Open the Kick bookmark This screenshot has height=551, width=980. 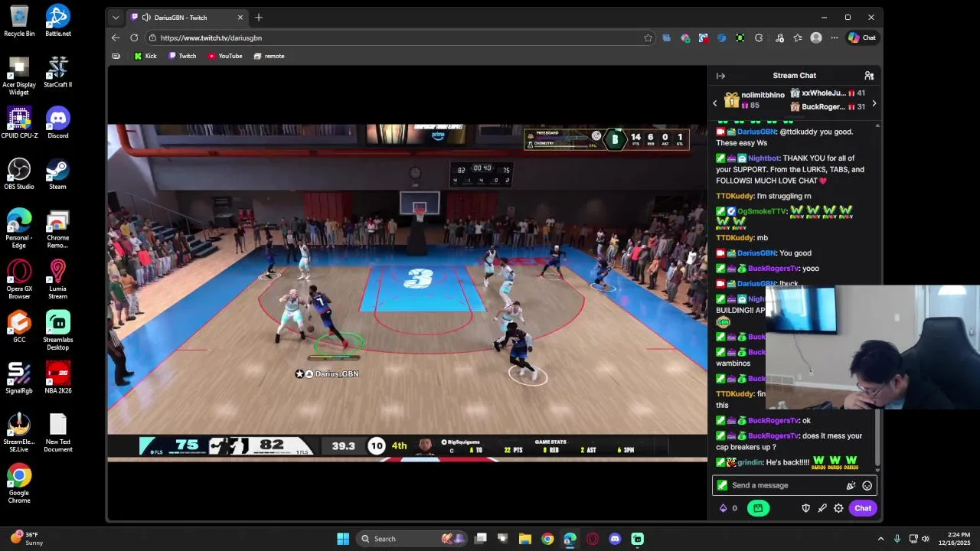point(145,56)
